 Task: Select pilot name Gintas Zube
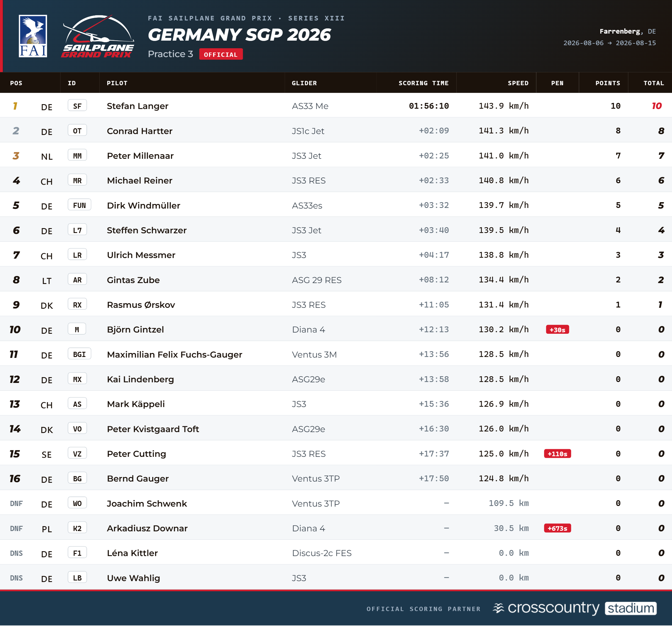tap(133, 280)
